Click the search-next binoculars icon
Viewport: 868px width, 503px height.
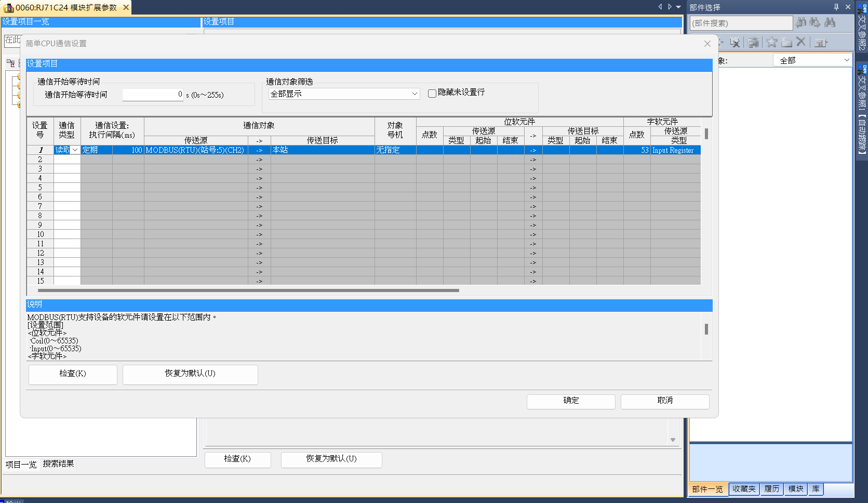tap(815, 22)
